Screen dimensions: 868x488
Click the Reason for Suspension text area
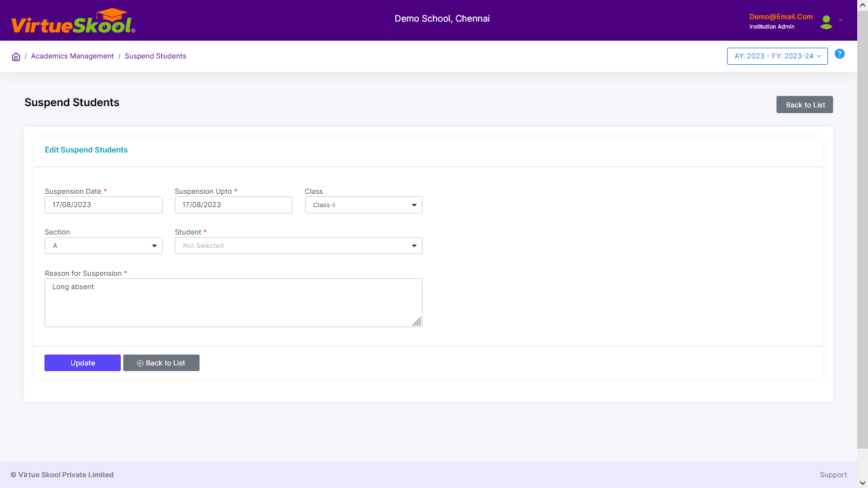[233, 302]
